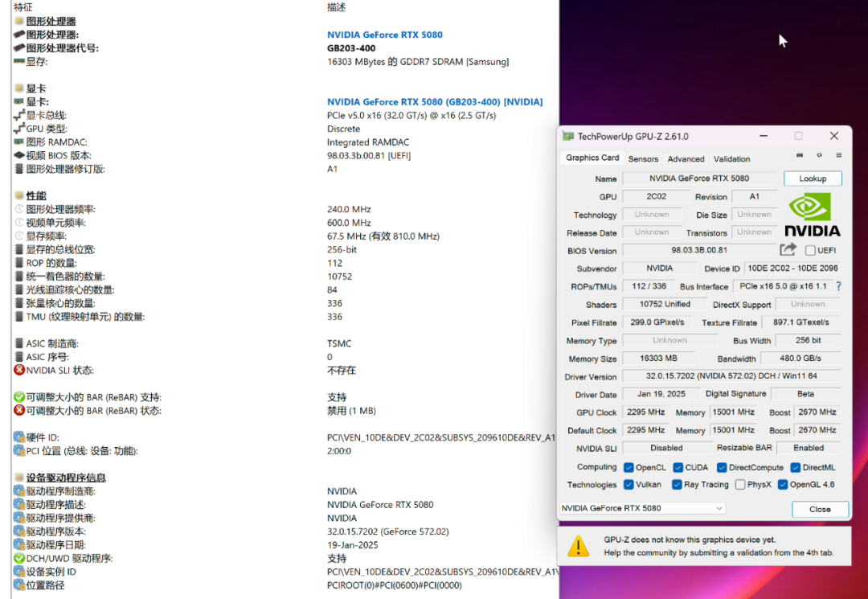The image size is (868, 599).
Task: Open the Advanced tab
Action: pos(686,159)
